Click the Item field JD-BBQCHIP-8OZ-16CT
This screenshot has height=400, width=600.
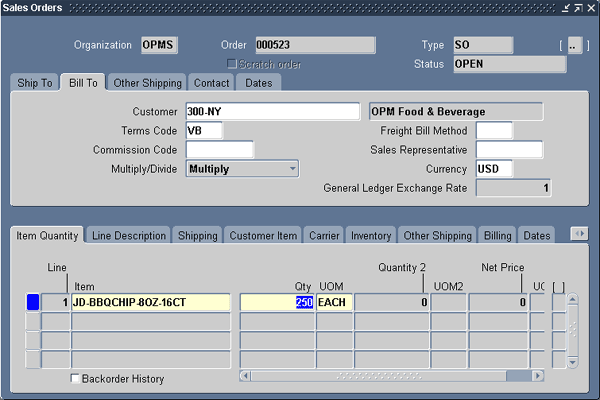coord(151,302)
